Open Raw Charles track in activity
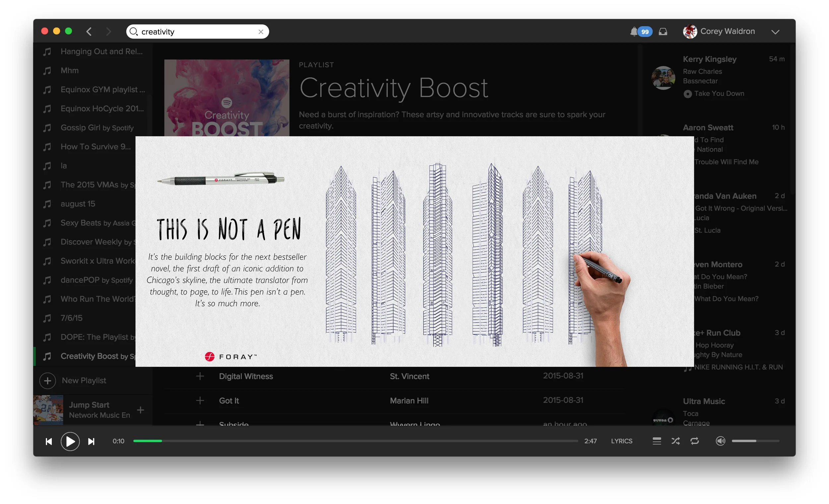This screenshot has height=504, width=829. pos(702,71)
